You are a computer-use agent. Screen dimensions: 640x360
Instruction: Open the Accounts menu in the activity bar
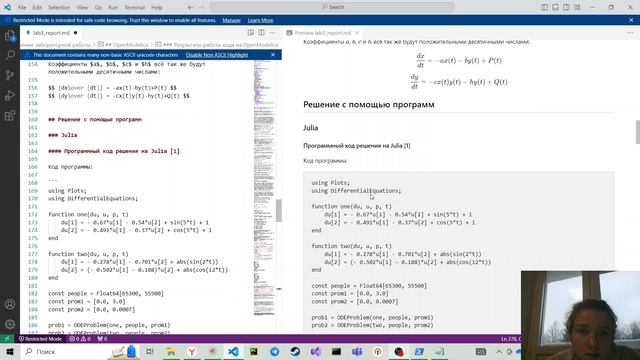click(x=10, y=304)
